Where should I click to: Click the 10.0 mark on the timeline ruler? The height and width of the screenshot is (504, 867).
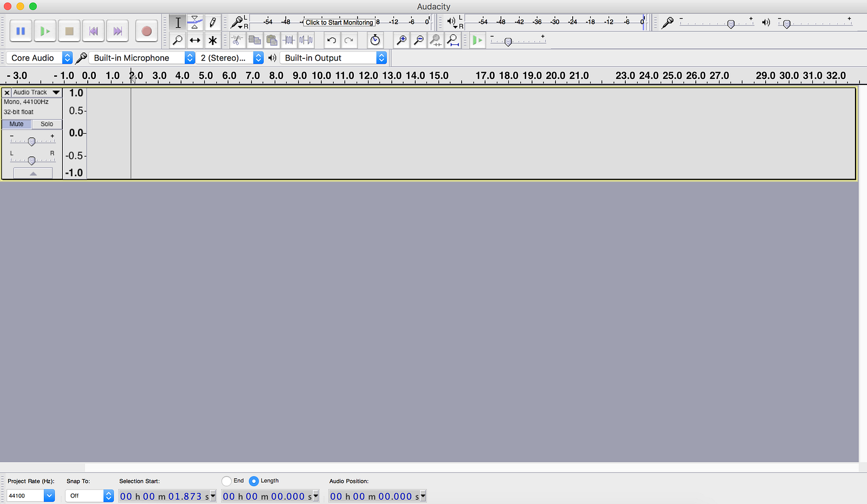pyautogui.click(x=321, y=76)
